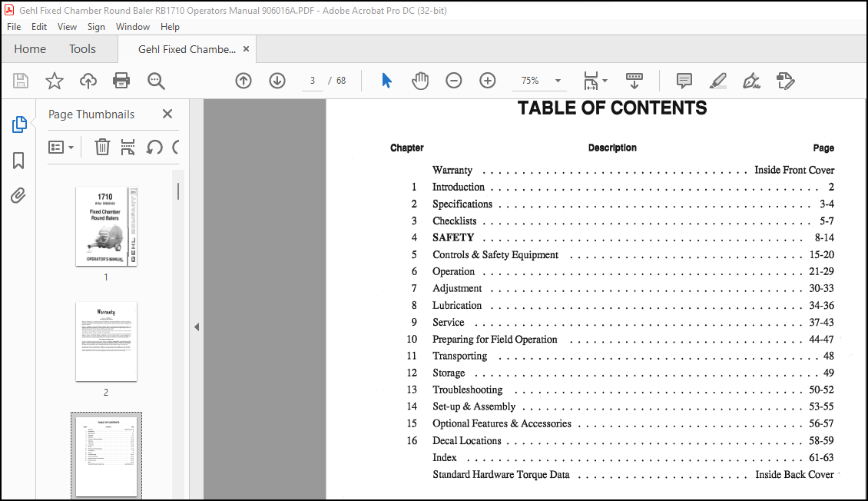Rotate page counterclockwise icon
Viewport: 868px width, 501px height.
point(154,148)
